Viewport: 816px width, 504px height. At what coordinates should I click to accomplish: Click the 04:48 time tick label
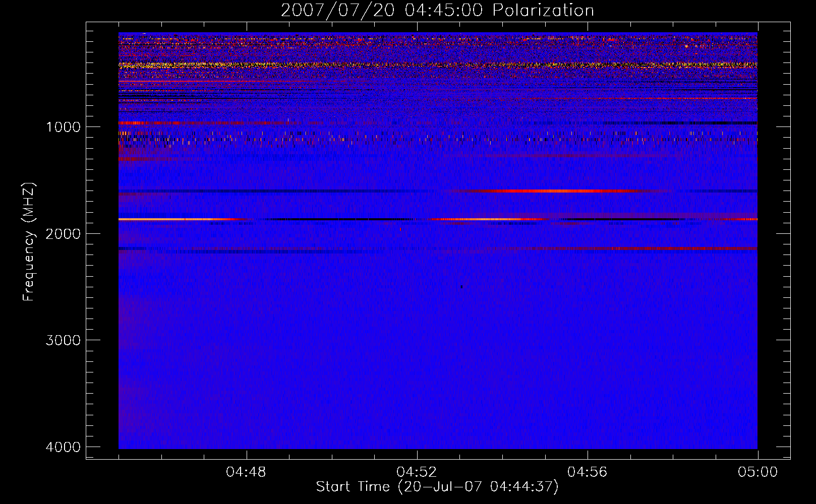click(x=246, y=472)
